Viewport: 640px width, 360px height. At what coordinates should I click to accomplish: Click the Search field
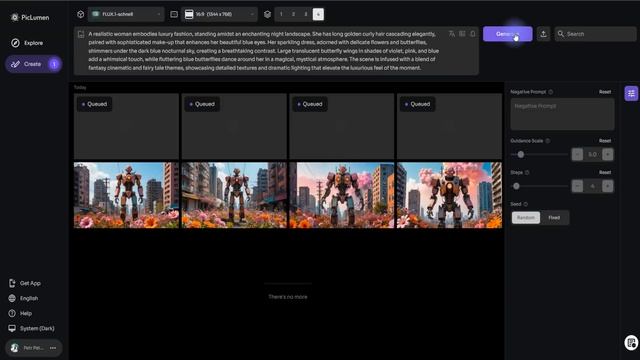tap(596, 34)
